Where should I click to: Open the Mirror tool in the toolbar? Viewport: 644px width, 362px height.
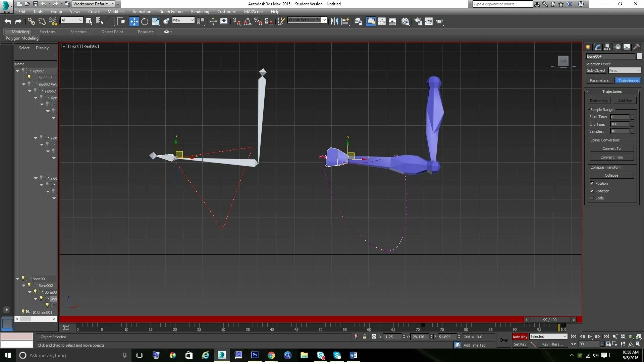pyautogui.click(x=334, y=21)
